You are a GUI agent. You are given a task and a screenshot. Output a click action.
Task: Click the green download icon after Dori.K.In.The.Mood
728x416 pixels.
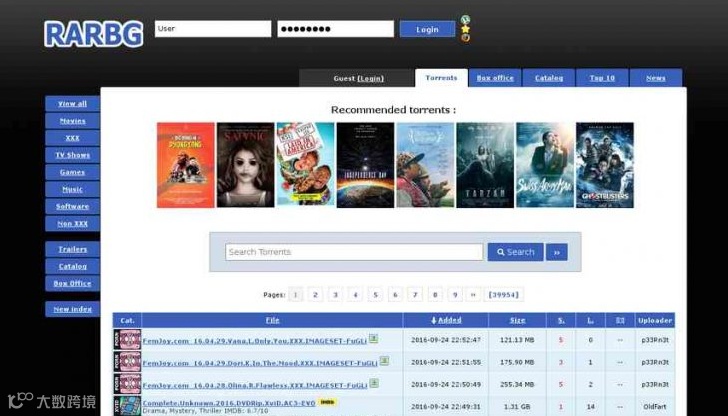pos(384,361)
